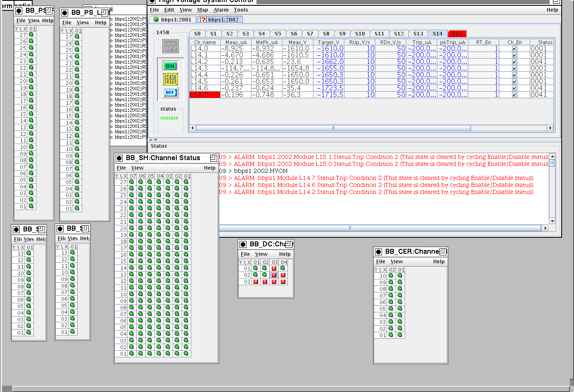Viewport: 574px width, 392px height.
Task: Click the bbps1:2002:HVON log line
Action: pyautogui.click(x=261, y=171)
